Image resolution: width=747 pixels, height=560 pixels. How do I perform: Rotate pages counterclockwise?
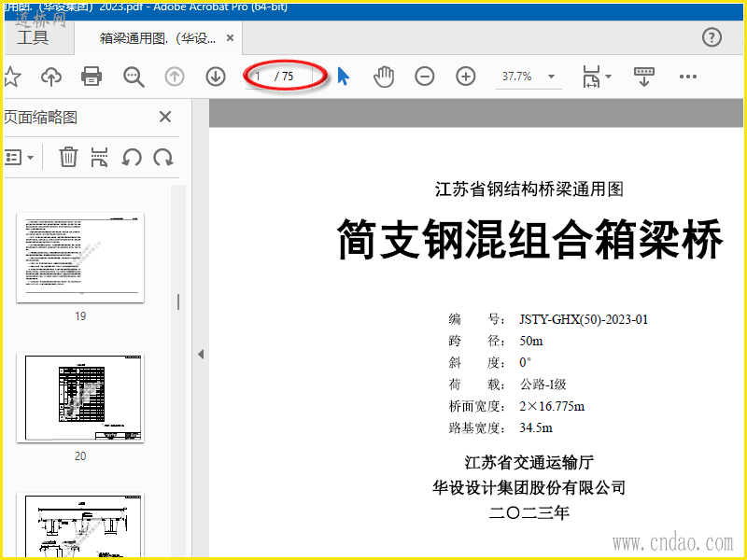[132, 157]
